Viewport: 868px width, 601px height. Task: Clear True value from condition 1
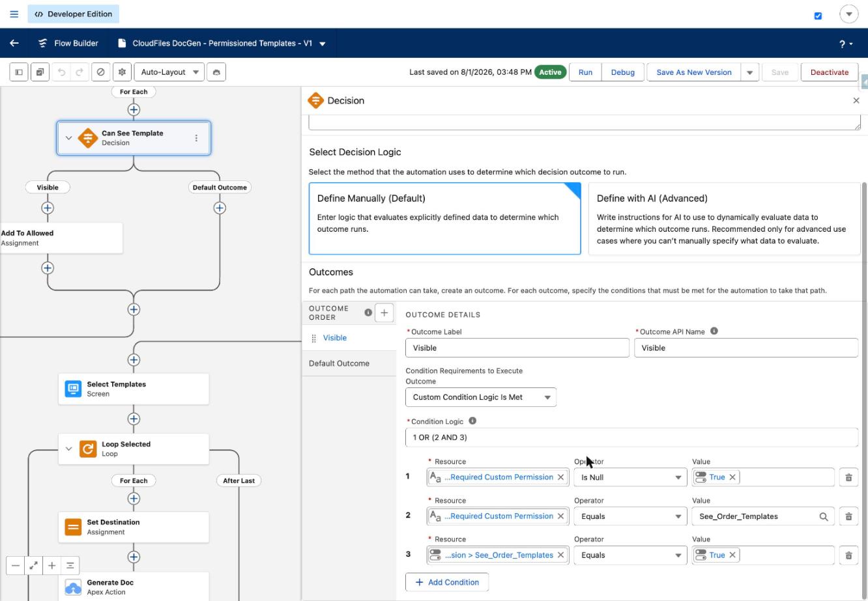pyautogui.click(x=732, y=477)
